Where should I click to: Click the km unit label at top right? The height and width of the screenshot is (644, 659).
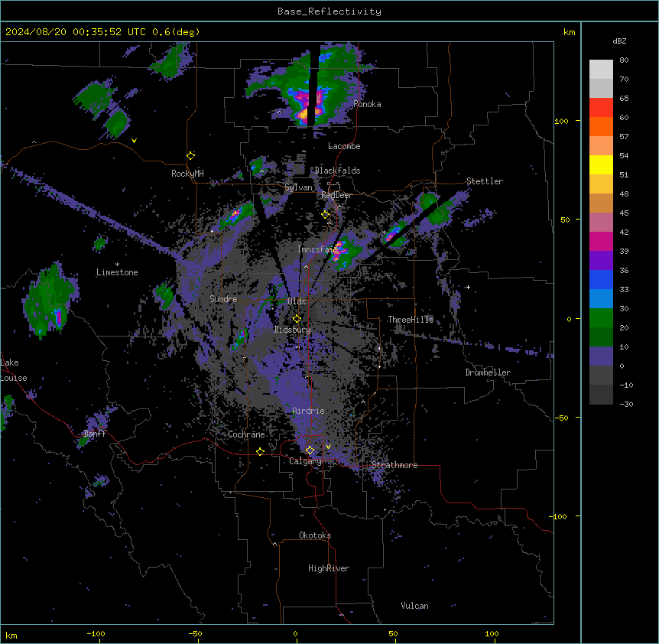point(569,32)
